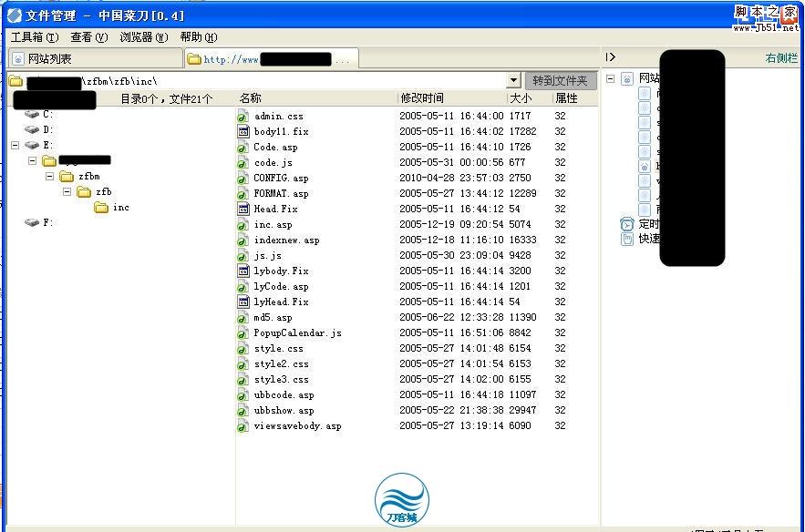Click the folder path input field
This screenshot has width=805, height=532.
pos(266,80)
